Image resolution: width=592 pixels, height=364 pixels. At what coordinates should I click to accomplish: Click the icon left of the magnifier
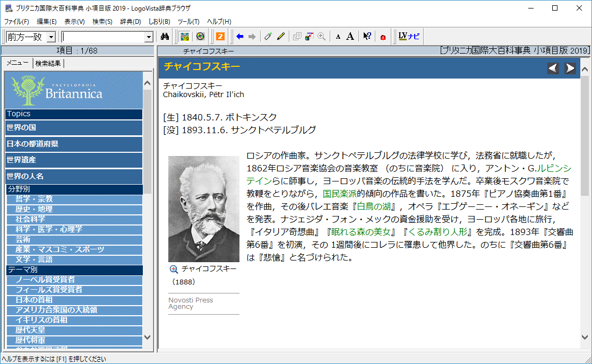tap(309, 37)
